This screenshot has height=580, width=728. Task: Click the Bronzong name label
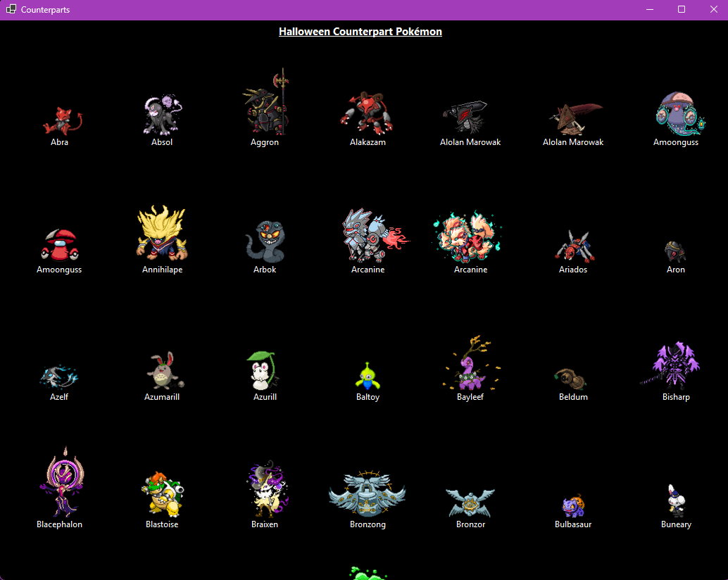pyautogui.click(x=368, y=524)
